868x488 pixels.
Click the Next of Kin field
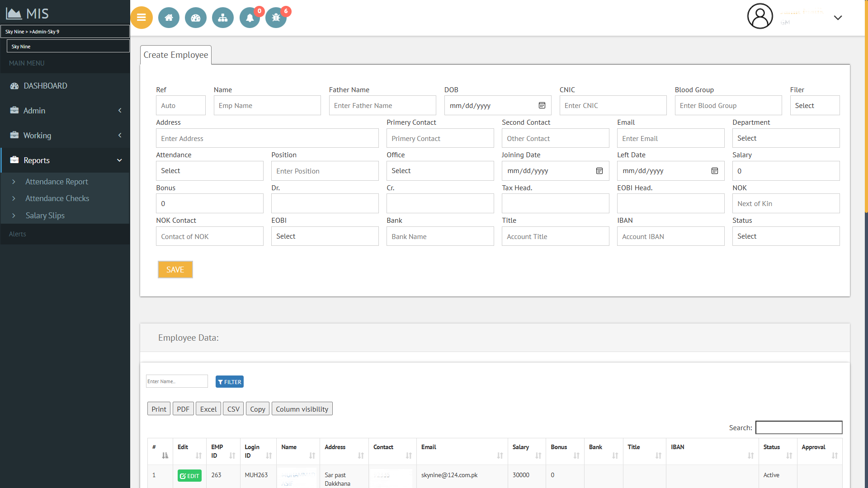(786, 203)
